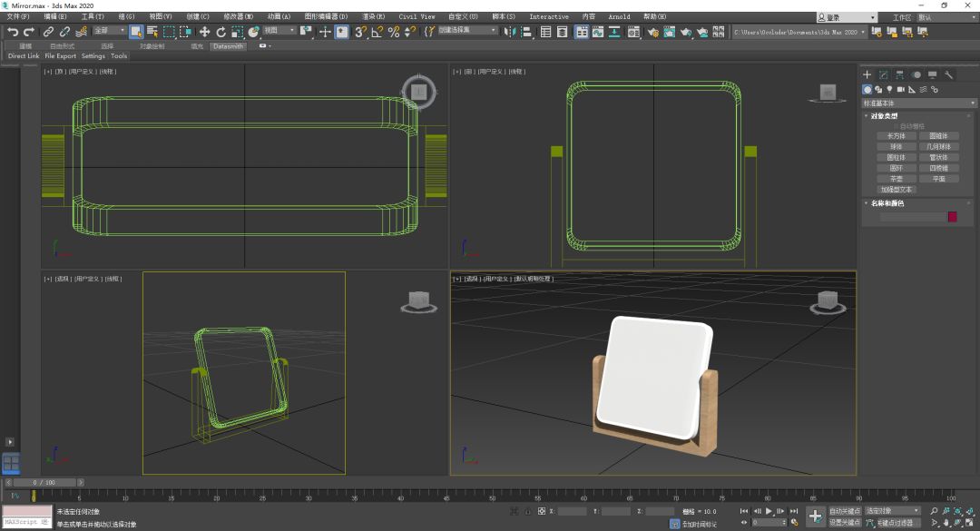The height and width of the screenshot is (531, 980).
Task: Toggle the 3D snaps button
Action: (360, 32)
